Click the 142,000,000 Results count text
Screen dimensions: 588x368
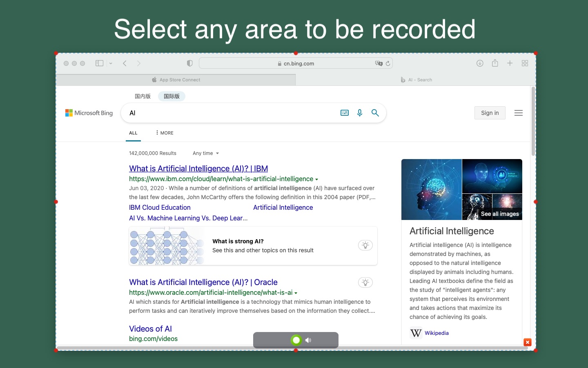153,153
